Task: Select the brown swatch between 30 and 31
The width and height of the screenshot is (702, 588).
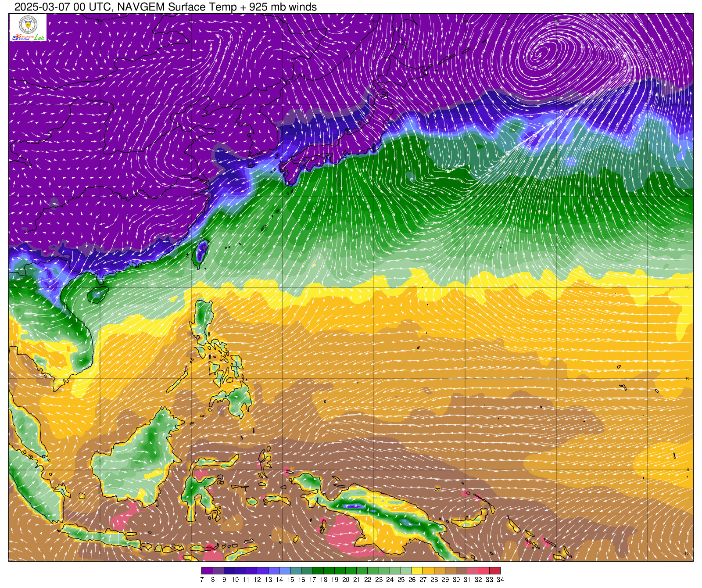Action: click(462, 571)
